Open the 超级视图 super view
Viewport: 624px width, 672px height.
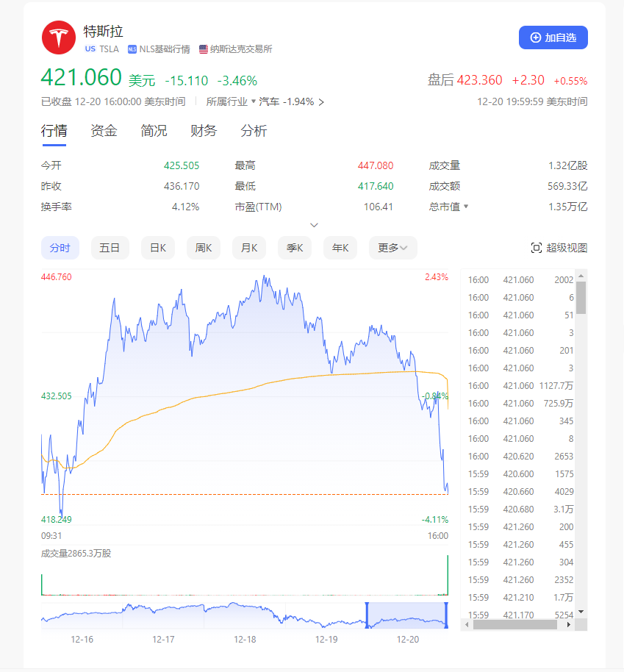(559, 248)
